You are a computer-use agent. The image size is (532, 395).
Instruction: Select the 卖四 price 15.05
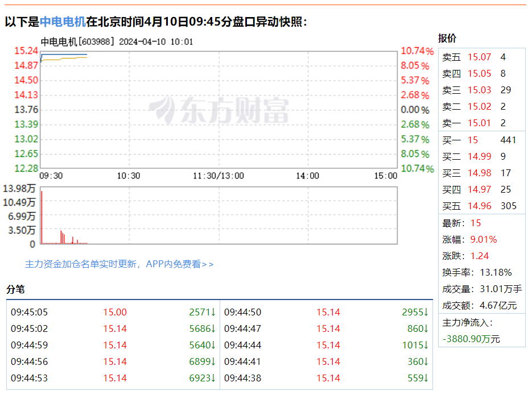479,73
